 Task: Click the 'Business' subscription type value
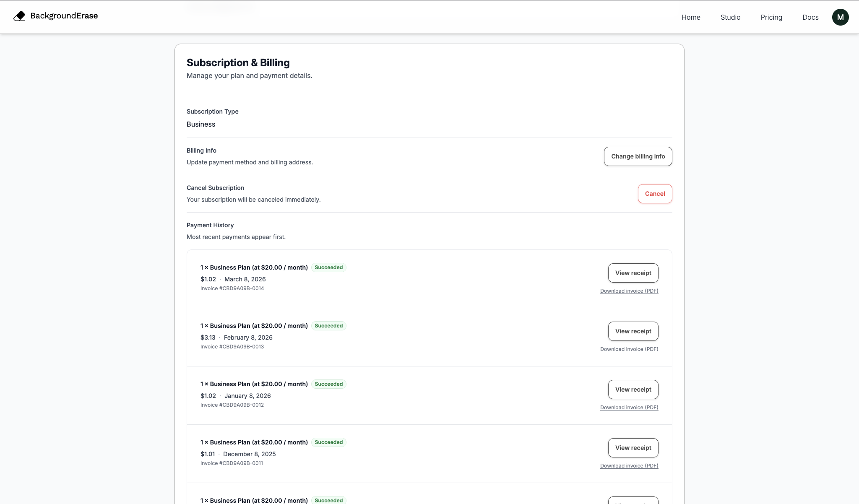[x=201, y=125]
